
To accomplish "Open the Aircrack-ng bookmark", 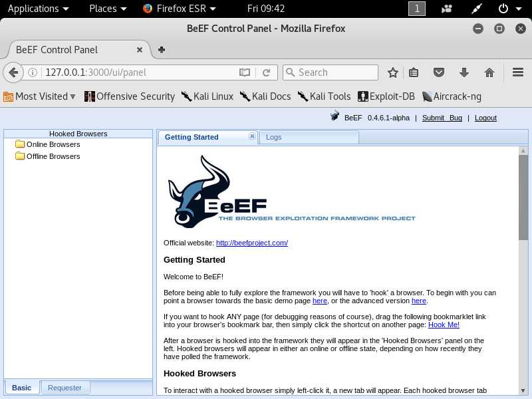I will click(x=452, y=96).
